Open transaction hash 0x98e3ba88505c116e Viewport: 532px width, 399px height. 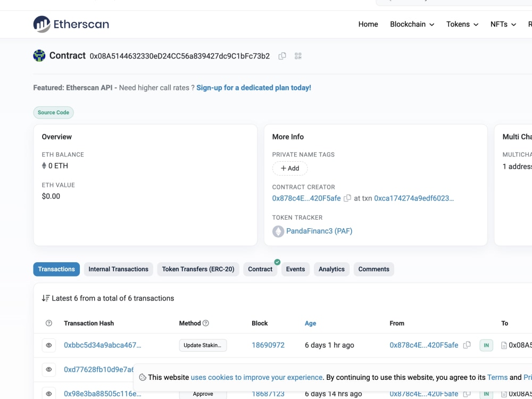[103, 394]
